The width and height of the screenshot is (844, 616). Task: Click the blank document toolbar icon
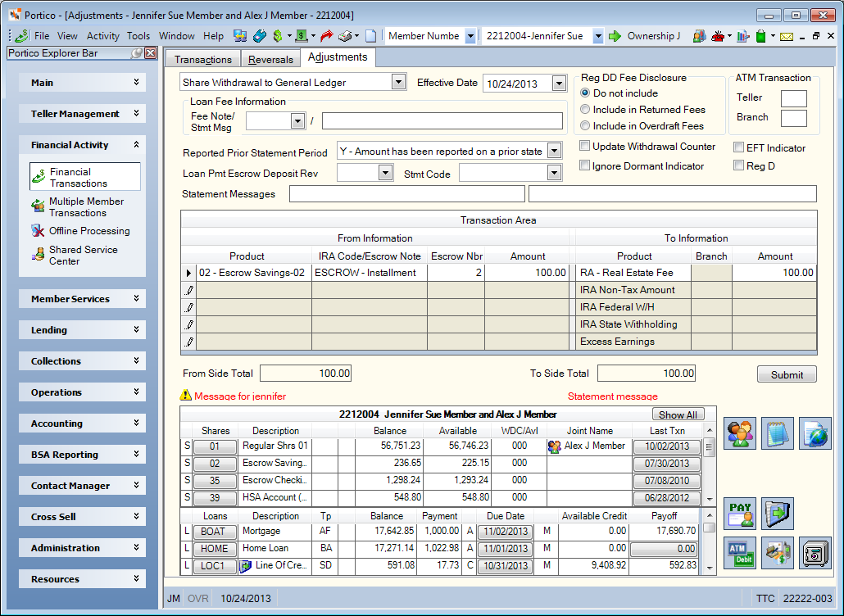pyautogui.click(x=371, y=36)
